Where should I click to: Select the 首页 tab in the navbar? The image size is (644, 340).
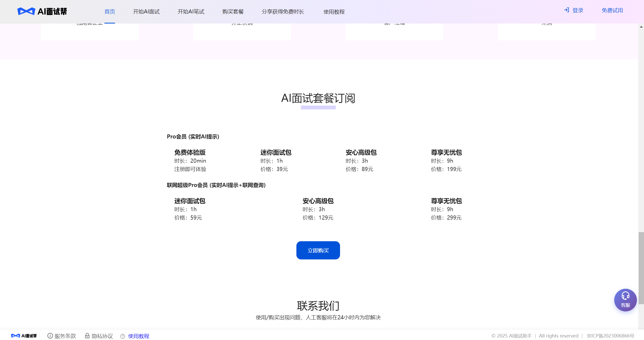[x=109, y=11]
